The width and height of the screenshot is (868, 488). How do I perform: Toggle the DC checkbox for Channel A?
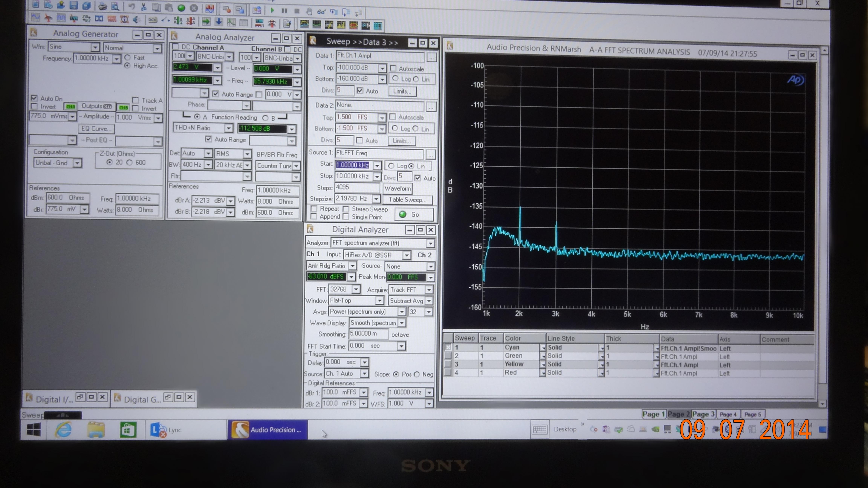pyautogui.click(x=176, y=47)
